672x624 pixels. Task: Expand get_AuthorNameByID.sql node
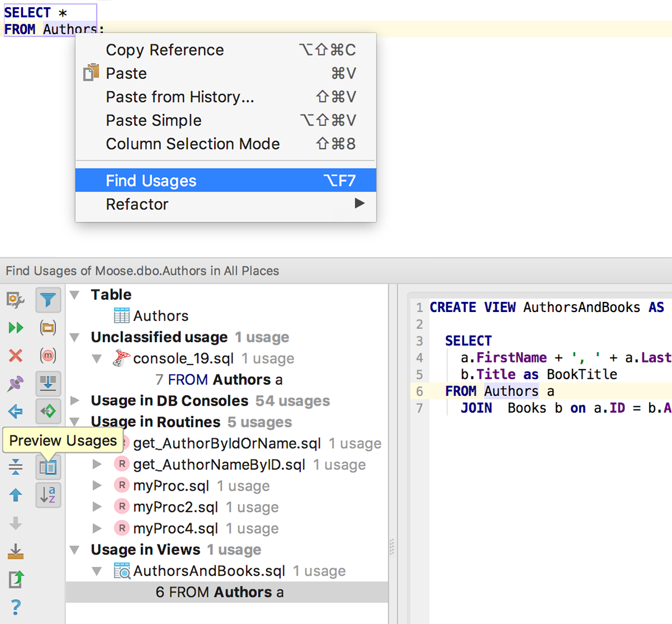tap(97, 464)
